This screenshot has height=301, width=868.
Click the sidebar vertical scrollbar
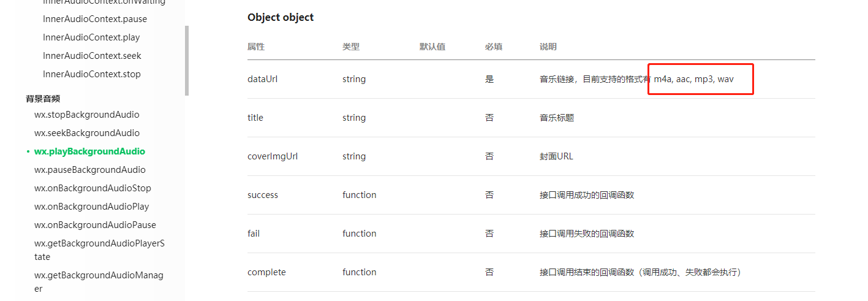click(187, 61)
